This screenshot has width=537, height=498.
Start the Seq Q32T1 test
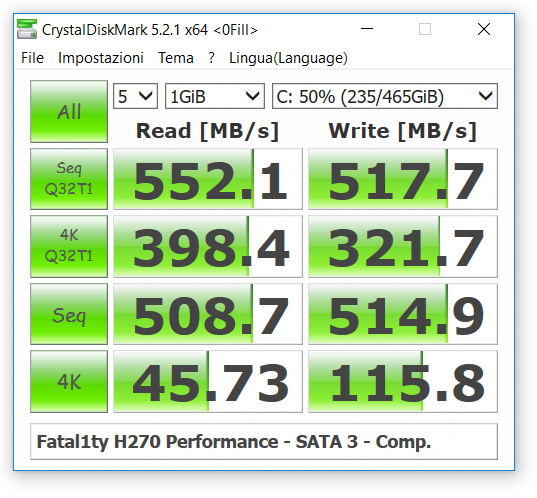[69, 179]
